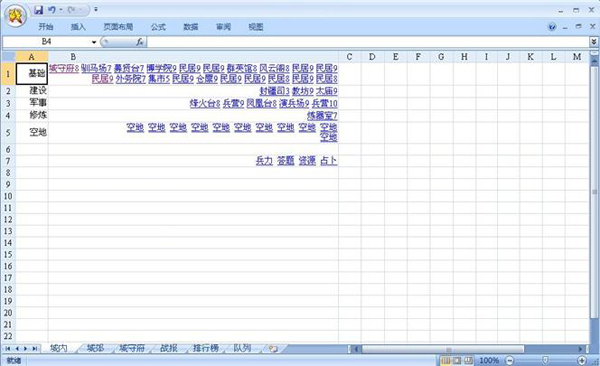Click the 炼器室7 hyperlink
Screen dimensions: 600x366
point(322,116)
